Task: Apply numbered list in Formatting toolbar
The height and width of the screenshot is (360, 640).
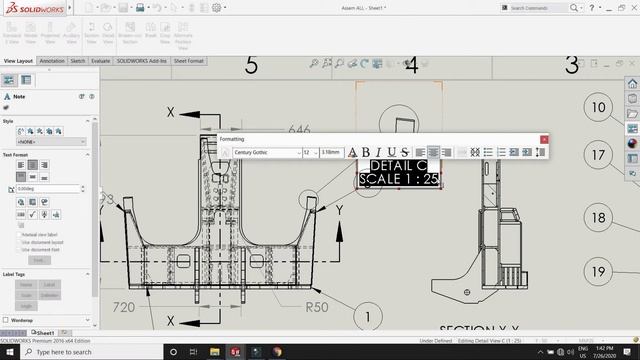Action: click(501, 152)
